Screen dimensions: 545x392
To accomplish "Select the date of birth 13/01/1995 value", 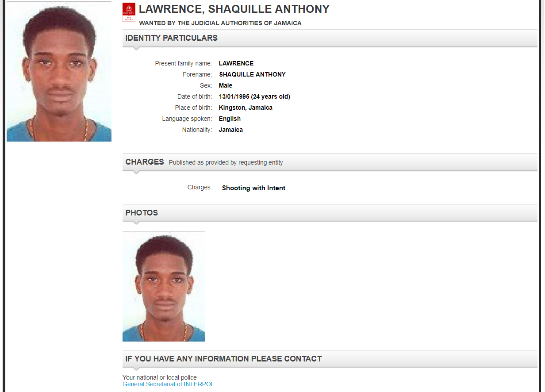I will [254, 96].
